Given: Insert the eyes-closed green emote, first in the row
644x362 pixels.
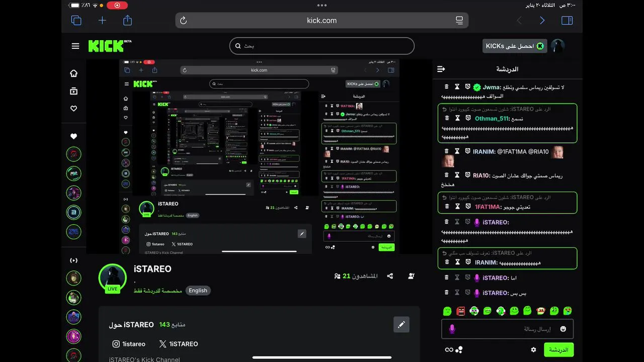Looking at the screenshot, I should point(447,311).
